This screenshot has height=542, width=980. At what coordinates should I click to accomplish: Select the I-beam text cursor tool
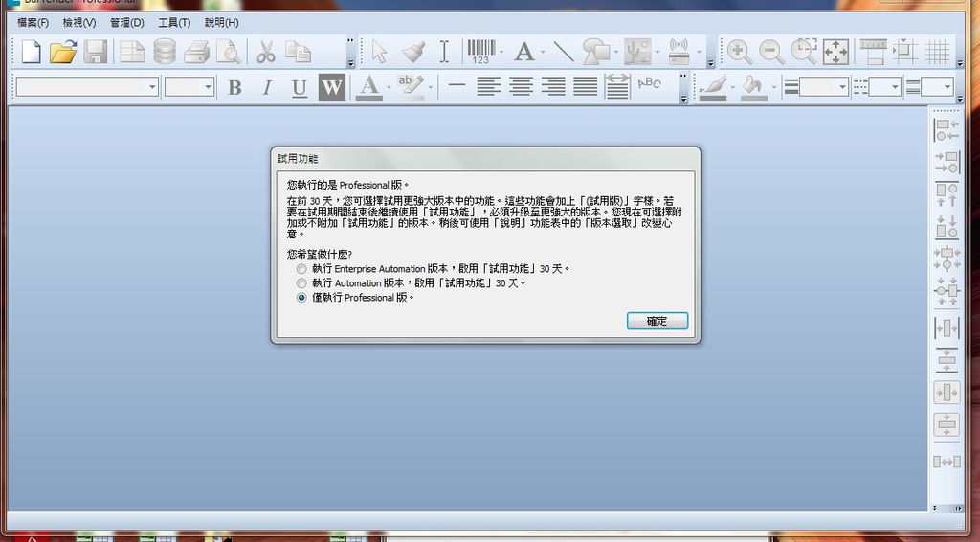click(444, 52)
